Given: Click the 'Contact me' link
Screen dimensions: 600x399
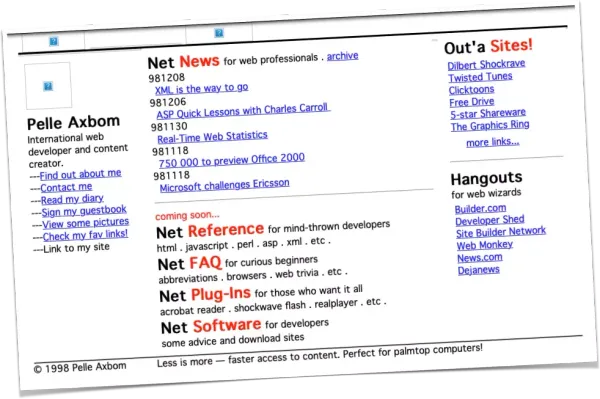Looking at the screenshot, I should click(66, 187).
